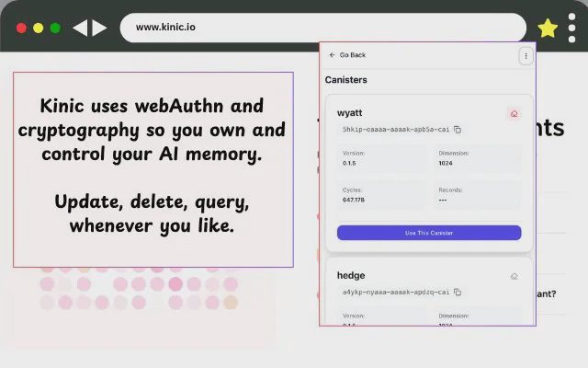Click Go Back in the Kinic panel

pos(347,55)
